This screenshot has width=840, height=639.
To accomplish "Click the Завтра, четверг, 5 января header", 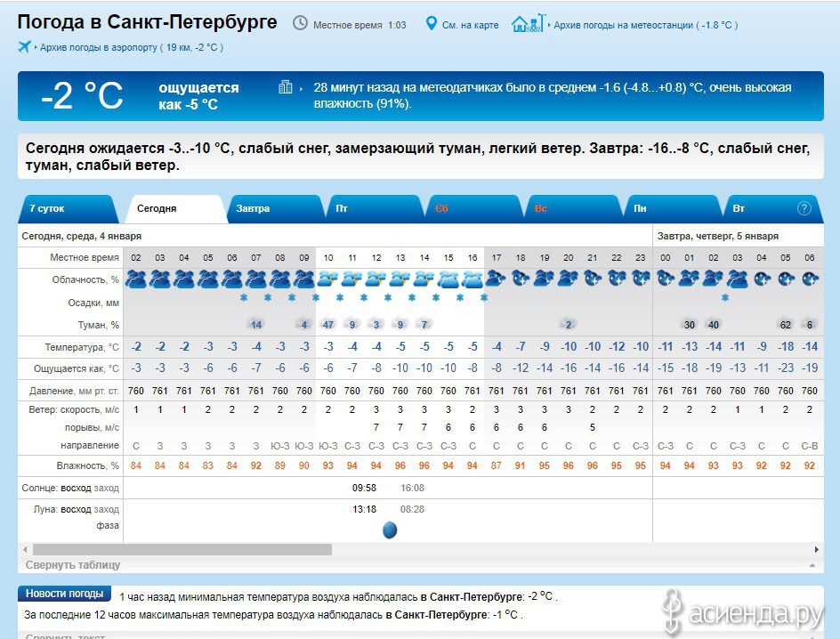I will pyautogui.click(x=718, y=236).
